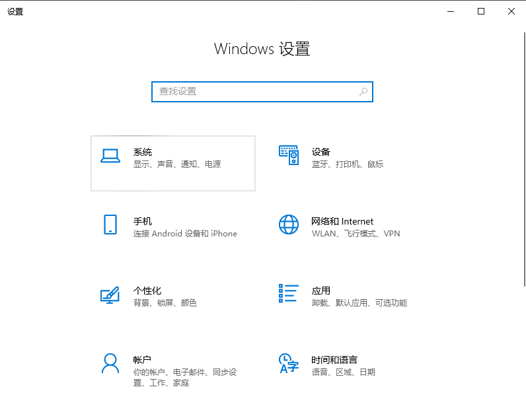Click the vertical scrollbar thumb
This screenshot has width=526, height=420.
tap(525, 160)
